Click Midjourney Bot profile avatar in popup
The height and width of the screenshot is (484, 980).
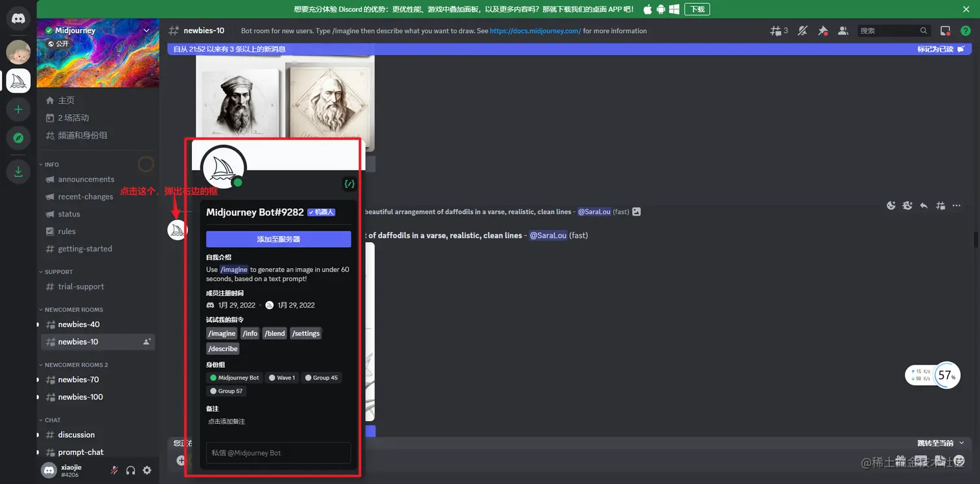tap(224, 168)
